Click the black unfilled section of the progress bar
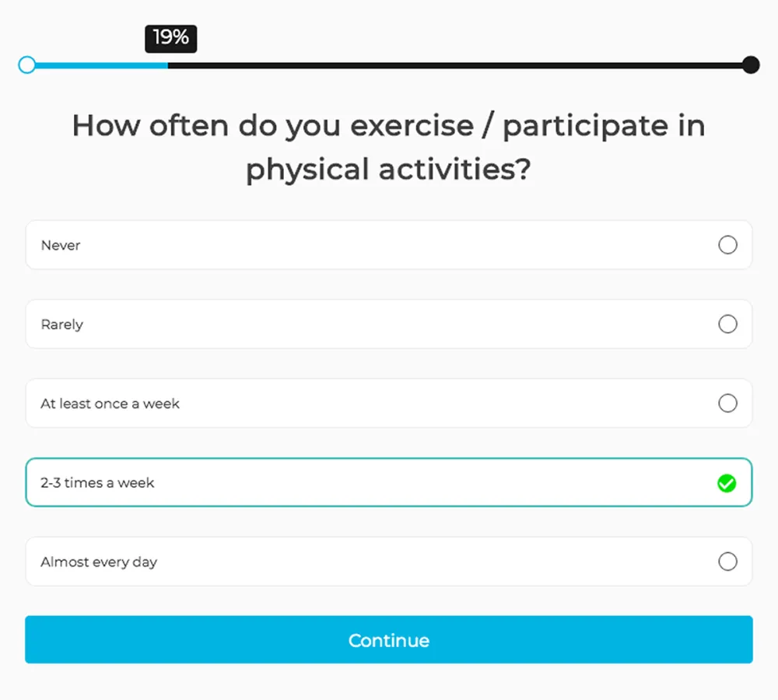 (459, 65)
